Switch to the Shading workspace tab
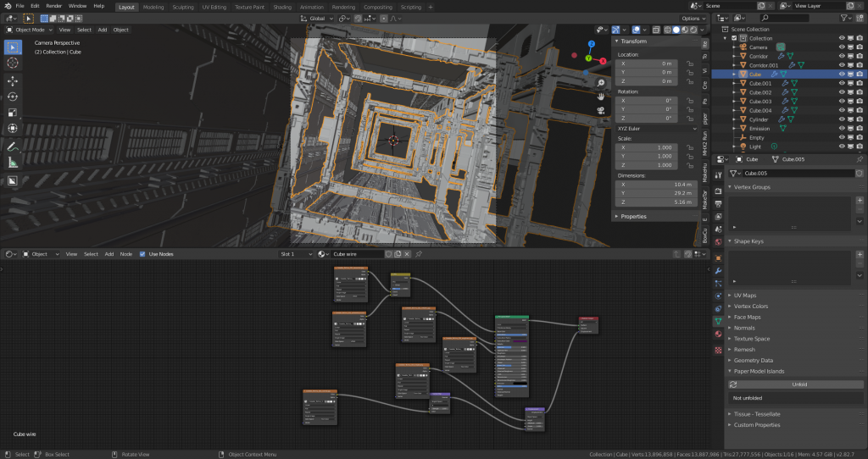This screenshot has width=868, height=459. (x=282, y=7)
